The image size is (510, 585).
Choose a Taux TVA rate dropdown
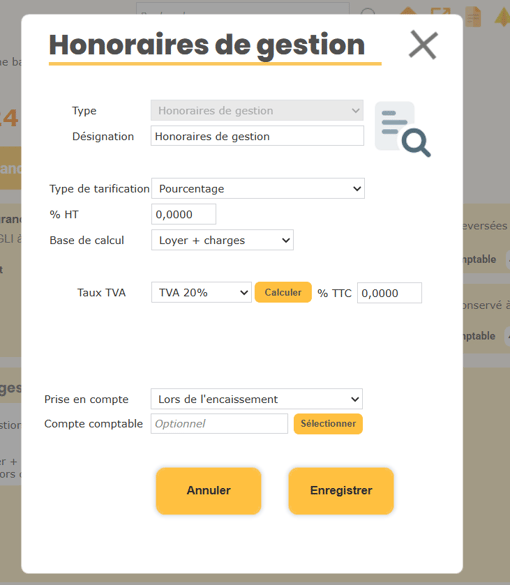pyautogui.click(x=201, y=292)
